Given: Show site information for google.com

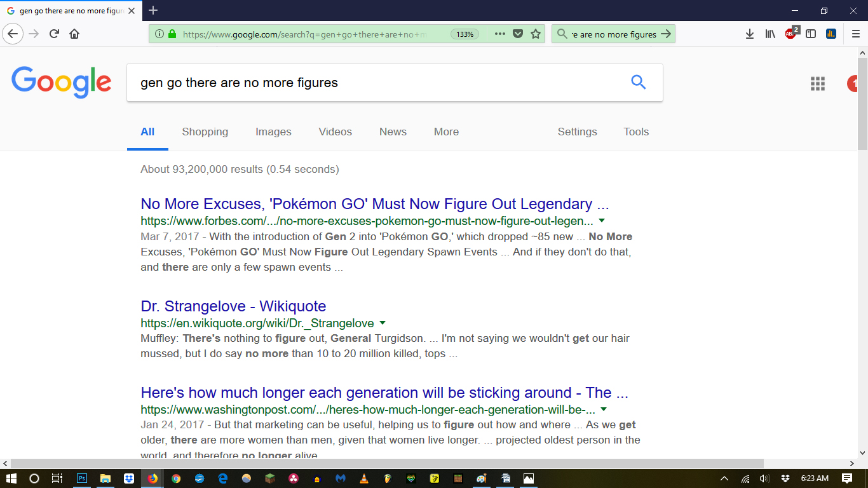Looking at the screenshot, I should [159, 34].
